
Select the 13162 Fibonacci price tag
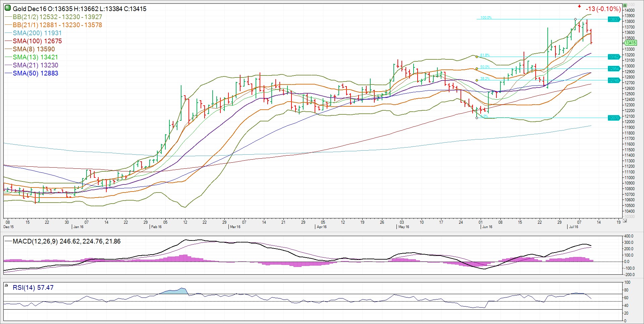[614, 57]
